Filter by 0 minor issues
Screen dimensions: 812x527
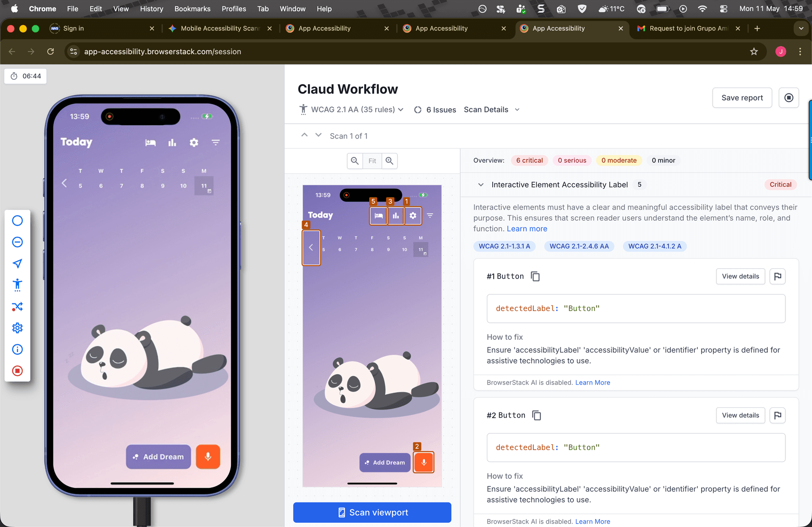click(663, 161)
